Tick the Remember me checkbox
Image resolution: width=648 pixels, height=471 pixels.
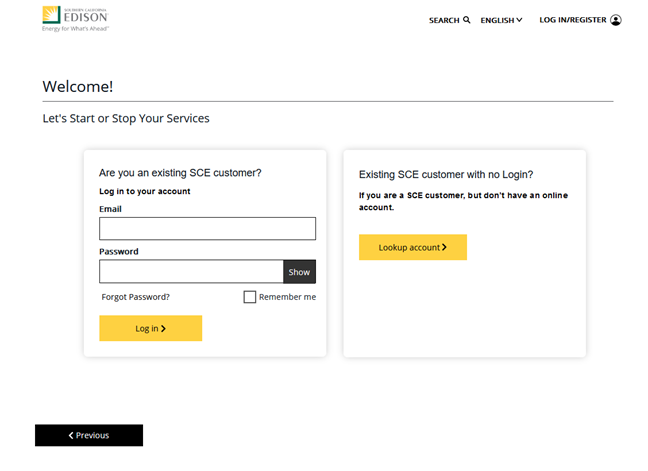click(250, 297)
